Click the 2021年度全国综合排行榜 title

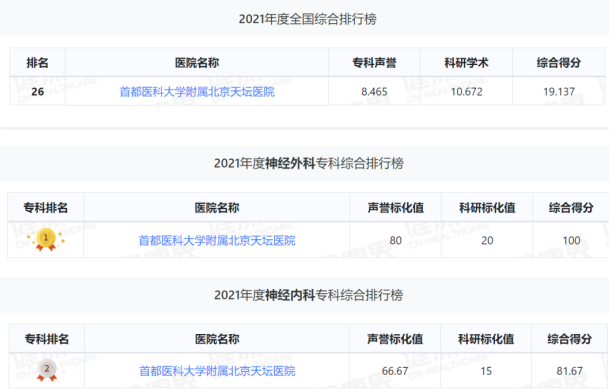[x=308, y=19]
